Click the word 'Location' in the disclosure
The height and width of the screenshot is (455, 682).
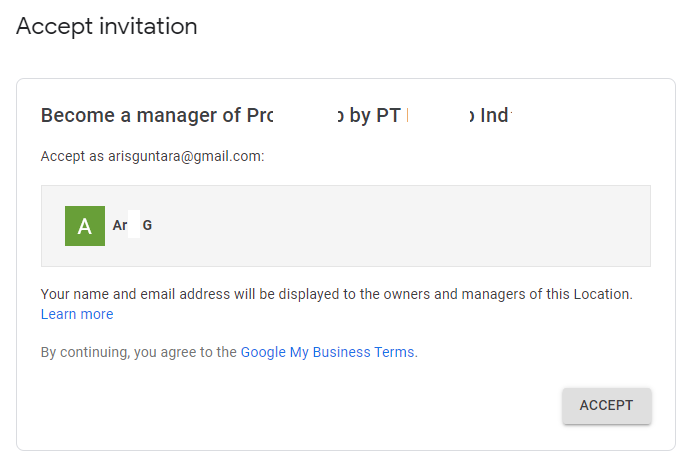tap(601, 294)
